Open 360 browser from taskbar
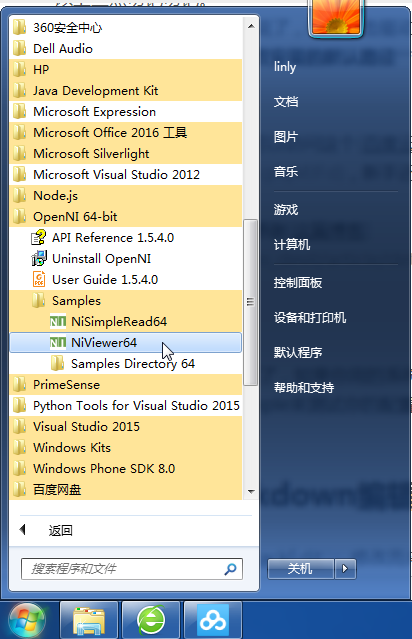This screenshot has width=412, height=639. [x=151, y=621]
